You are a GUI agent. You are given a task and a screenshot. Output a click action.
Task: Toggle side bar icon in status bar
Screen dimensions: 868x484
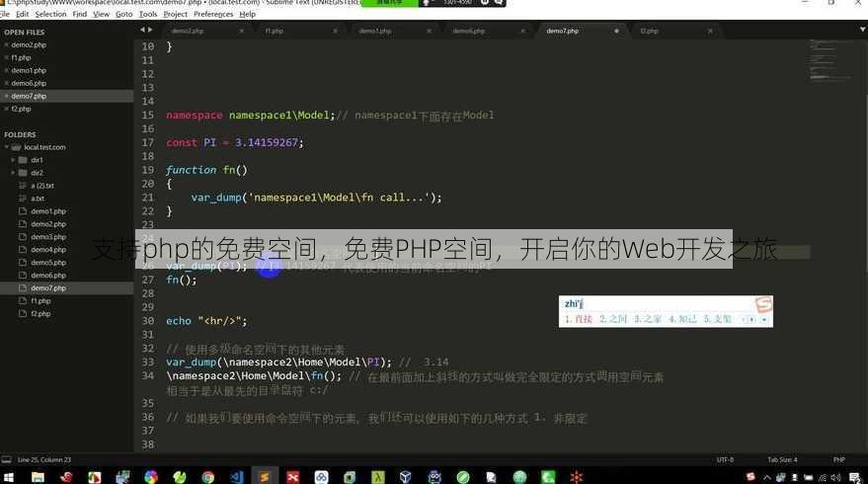click(x=6, y=459)
